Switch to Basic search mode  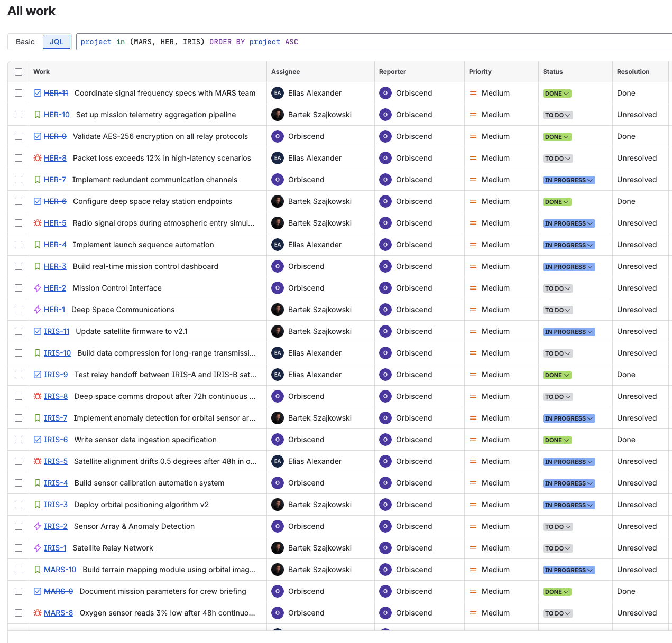[25, 42]
